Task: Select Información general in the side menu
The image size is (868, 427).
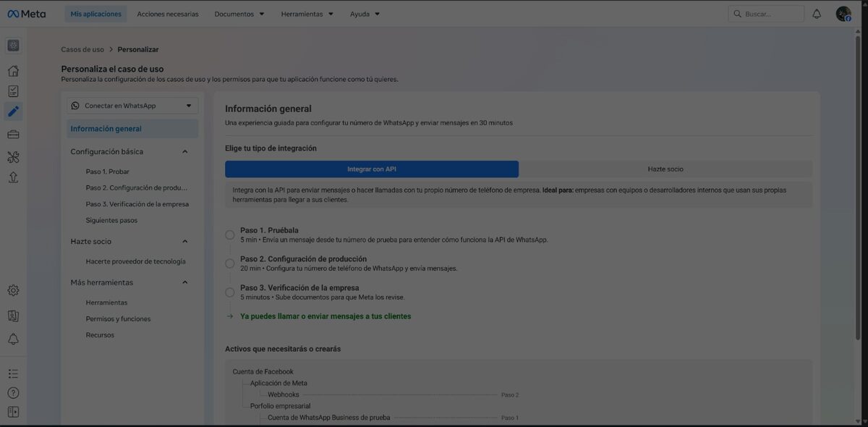Action: click(133, 129)
